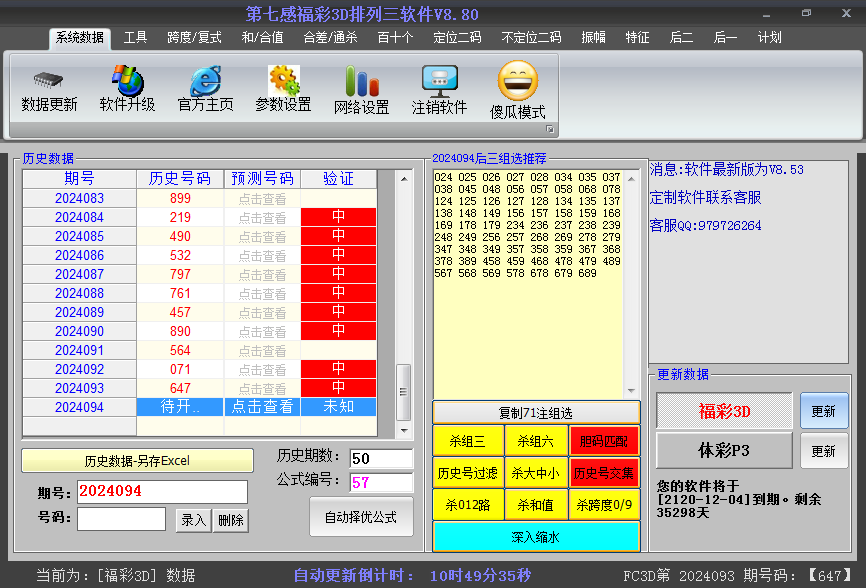Click the 杀组三 button

click(x=468, y=441)
